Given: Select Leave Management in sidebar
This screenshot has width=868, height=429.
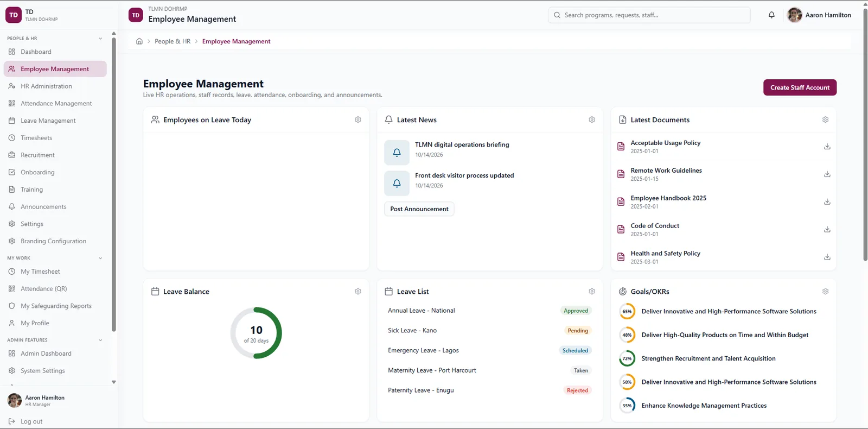Looking at the screenshot, I should [x=55, y=121].
